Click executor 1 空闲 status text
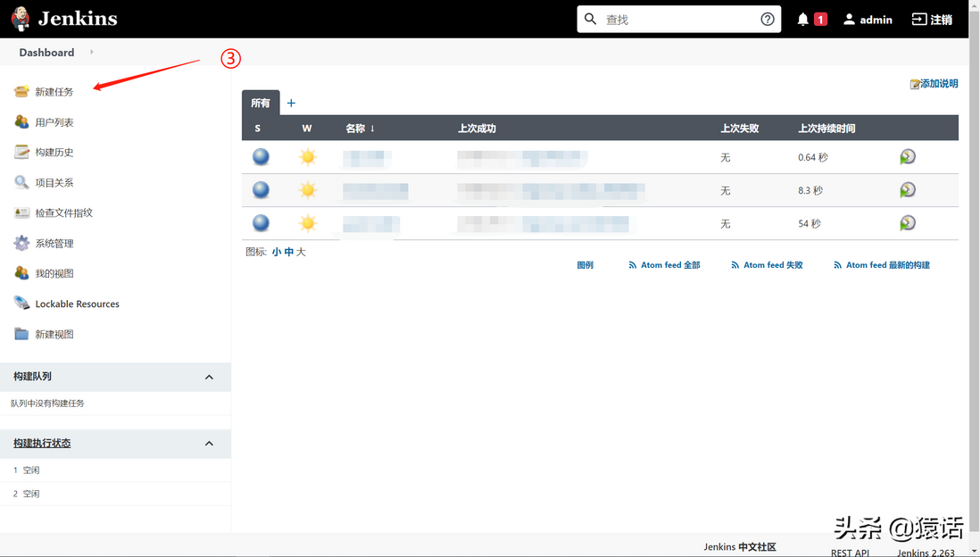The width and height of the screenshot is (980, 557). tap(31, 470)
